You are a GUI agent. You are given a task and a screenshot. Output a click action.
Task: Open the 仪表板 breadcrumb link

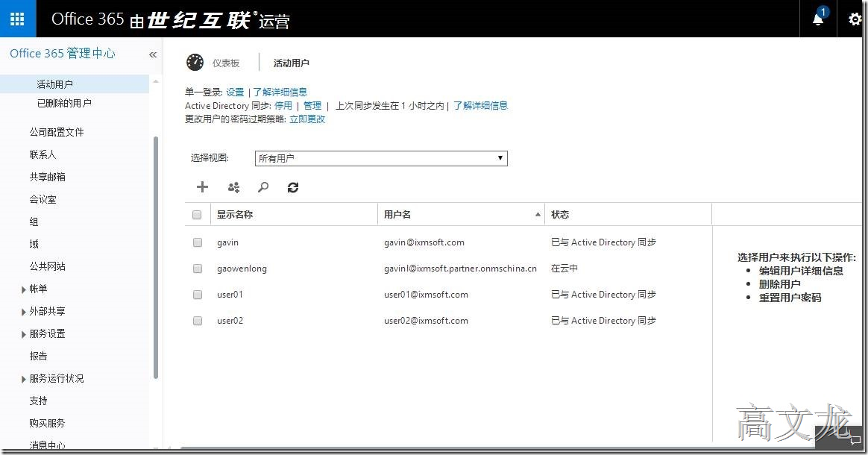click(226, 63)
